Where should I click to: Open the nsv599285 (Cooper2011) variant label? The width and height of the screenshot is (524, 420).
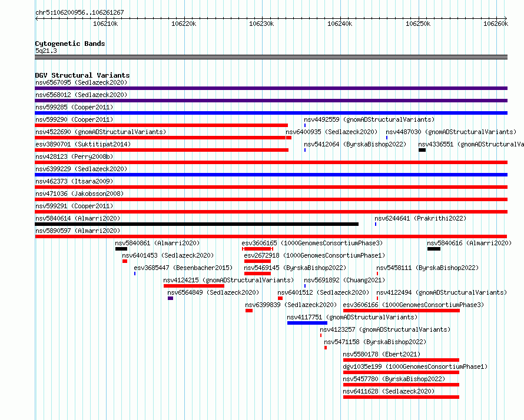[74, 107]
